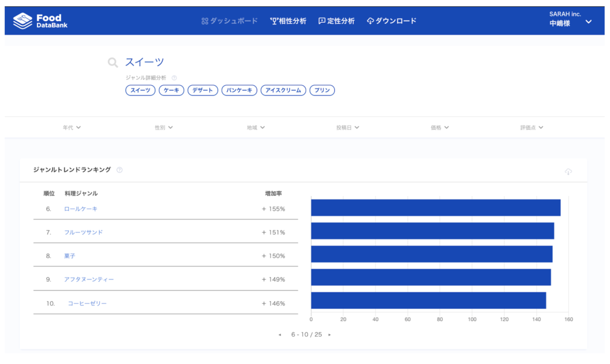Switch to 相性分析 tab
This screenshot has height=364, width=610.
click(288, 21)
